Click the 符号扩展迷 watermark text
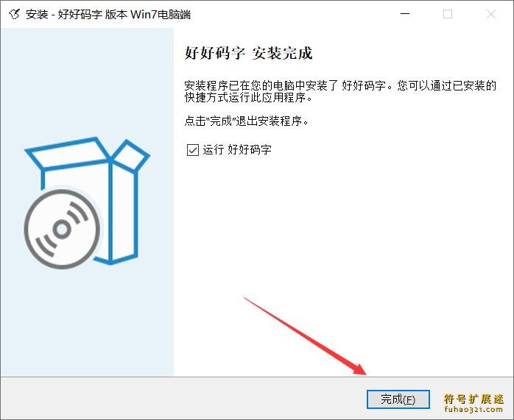Image resolution: width=514 pixels, height=420 pixels. coord(473,399)
